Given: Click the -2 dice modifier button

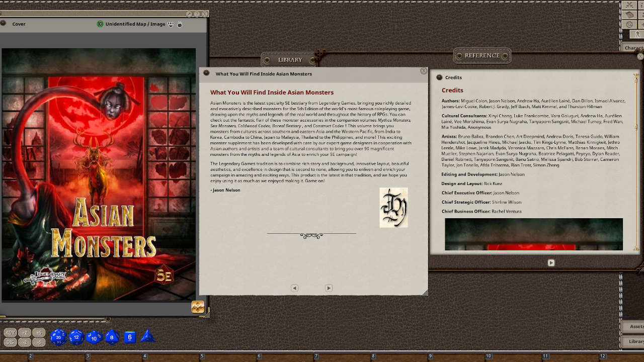Looking at the screenshot, I should pos(24,342).
